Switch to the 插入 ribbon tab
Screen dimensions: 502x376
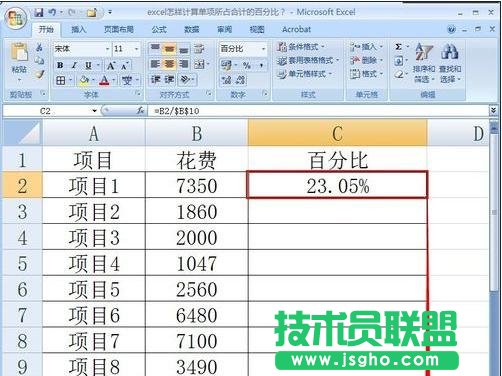tap(79, 30)
